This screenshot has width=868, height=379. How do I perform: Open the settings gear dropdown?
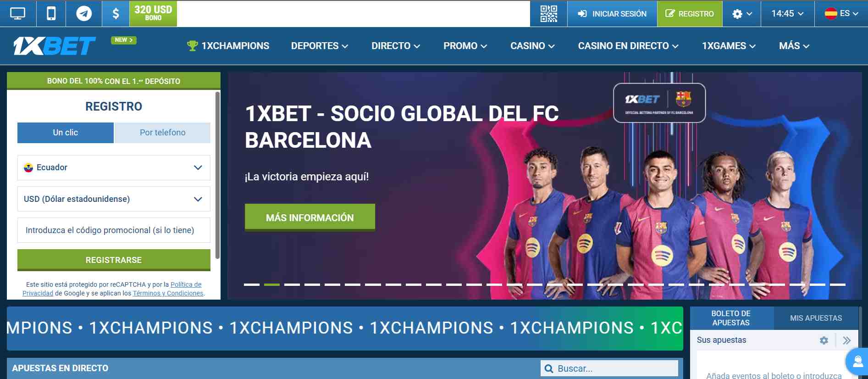742,14
